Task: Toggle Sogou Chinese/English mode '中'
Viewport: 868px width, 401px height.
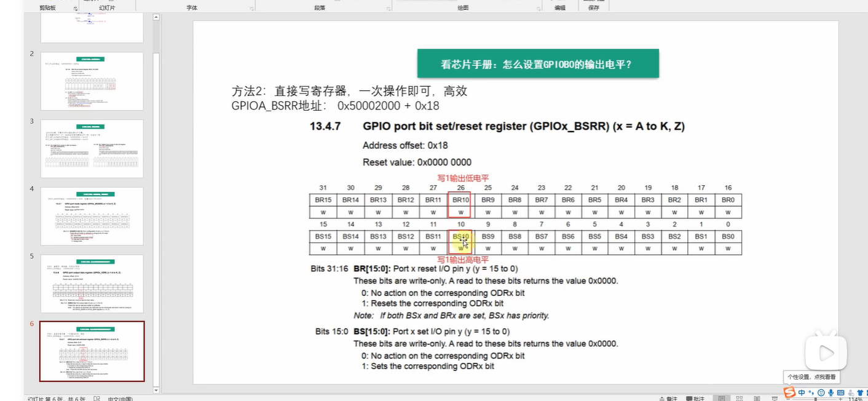Action: [802, 392]
